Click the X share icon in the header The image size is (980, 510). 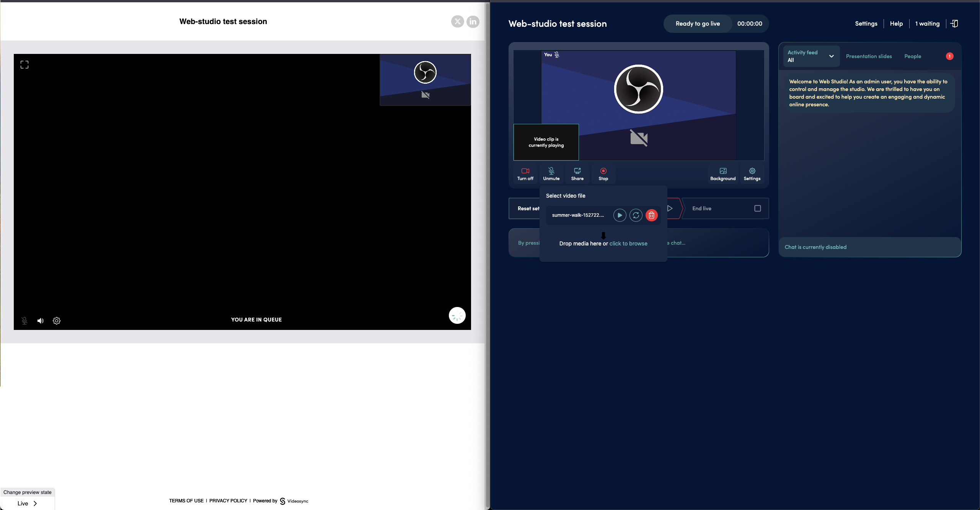click(x=457, y=22)
